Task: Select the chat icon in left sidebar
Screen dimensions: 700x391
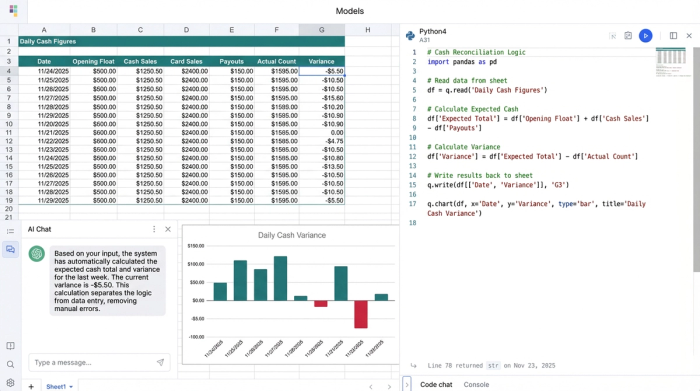Action: pyautogui.click(x=10, y=249)
